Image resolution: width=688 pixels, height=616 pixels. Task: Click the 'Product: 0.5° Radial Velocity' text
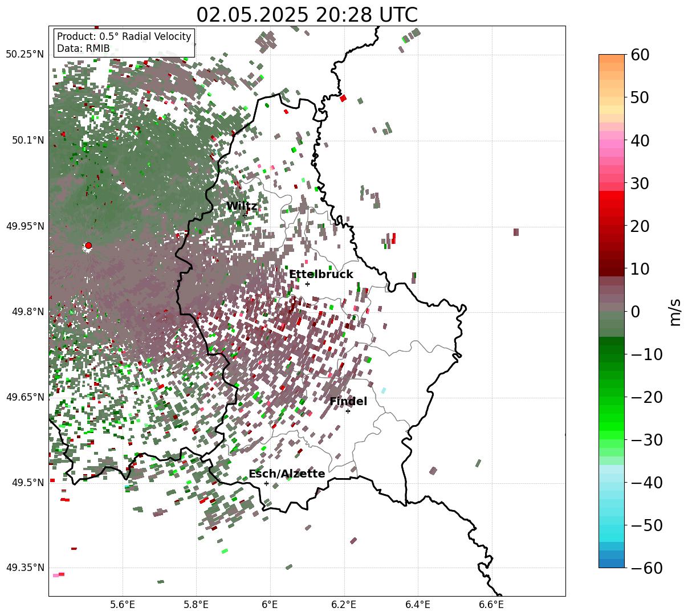pos(124,36)
